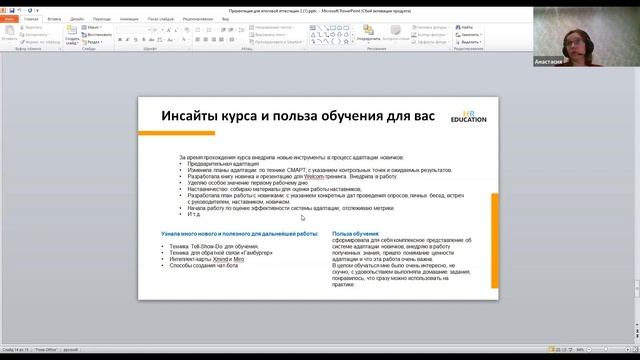
Task: Select the Rectangle shape in gallery
Action: (x=333, y=28)
